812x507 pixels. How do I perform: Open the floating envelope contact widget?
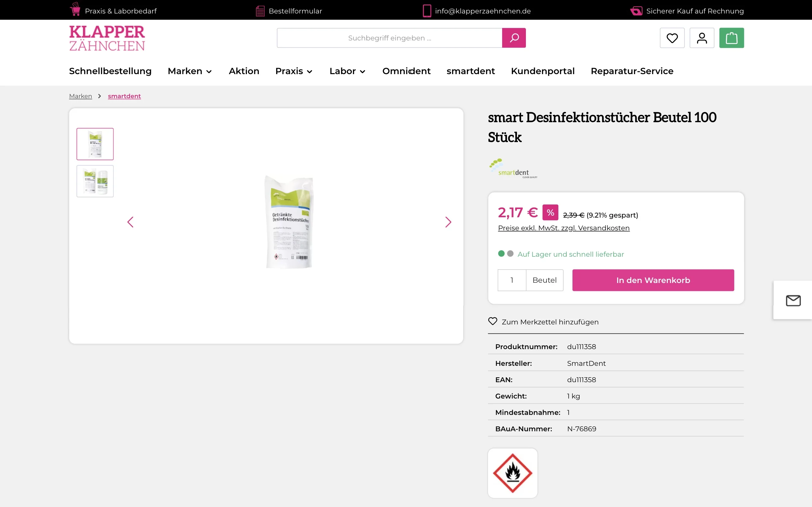point(793,300)
